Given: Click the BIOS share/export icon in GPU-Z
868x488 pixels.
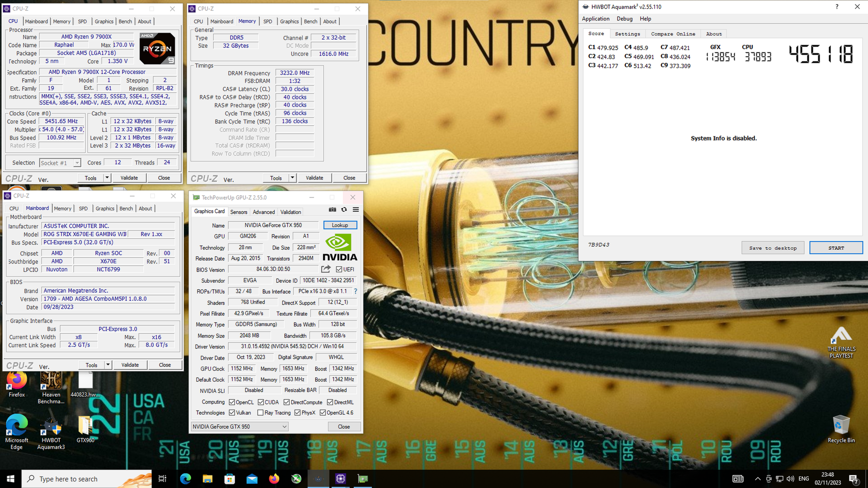Looking at the screenshot, I should [325, 269].
